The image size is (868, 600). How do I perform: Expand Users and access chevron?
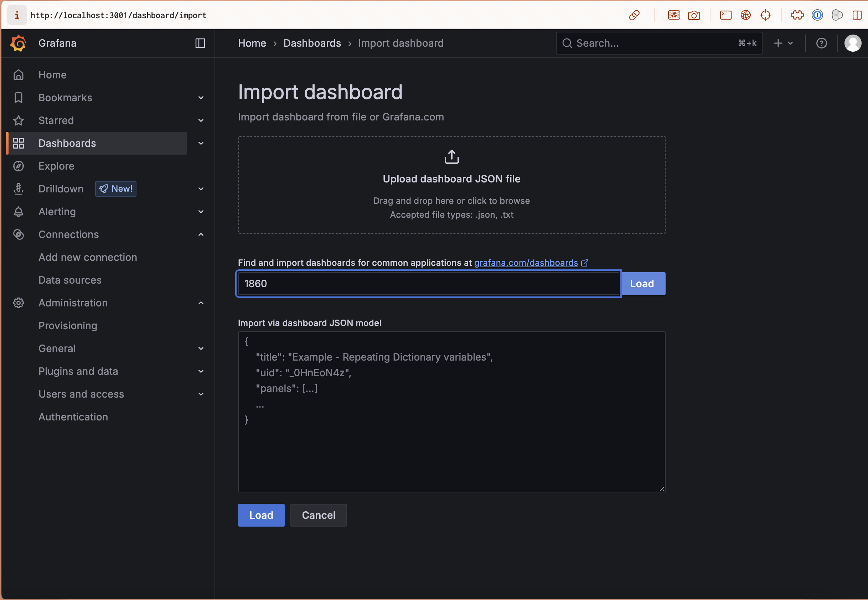[x=201, y=394]
